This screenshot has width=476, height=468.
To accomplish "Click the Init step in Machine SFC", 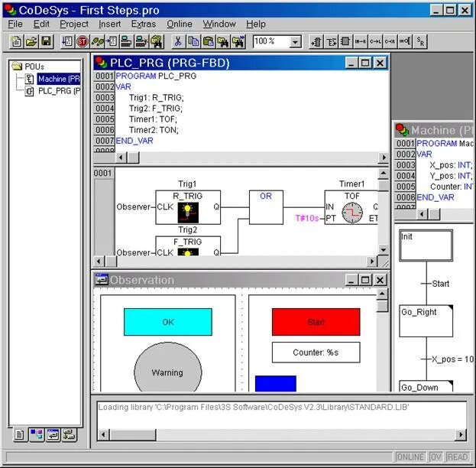I will point(426,245).
